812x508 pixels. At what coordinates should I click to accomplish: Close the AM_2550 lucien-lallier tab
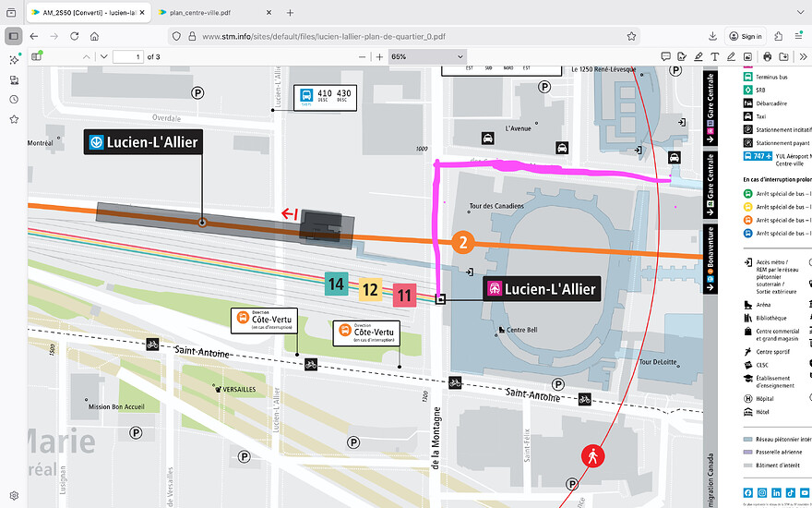point(142,12)
